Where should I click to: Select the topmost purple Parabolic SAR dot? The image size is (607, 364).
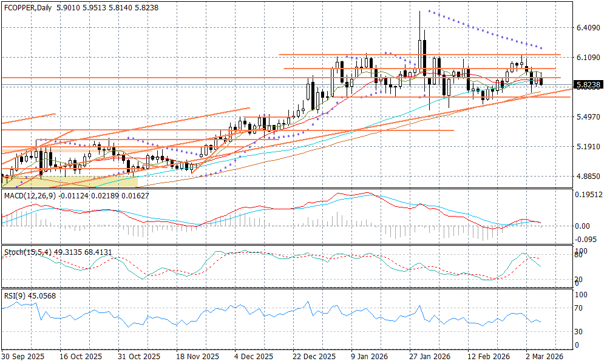(x=429, y=11)
